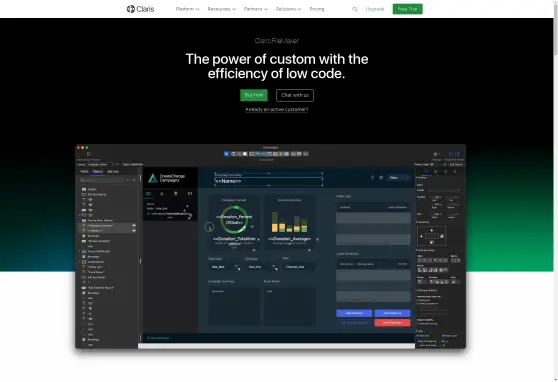Click the trash icon beside Status dropdown
Screen dimensions: 558x382
pos(372,177)
